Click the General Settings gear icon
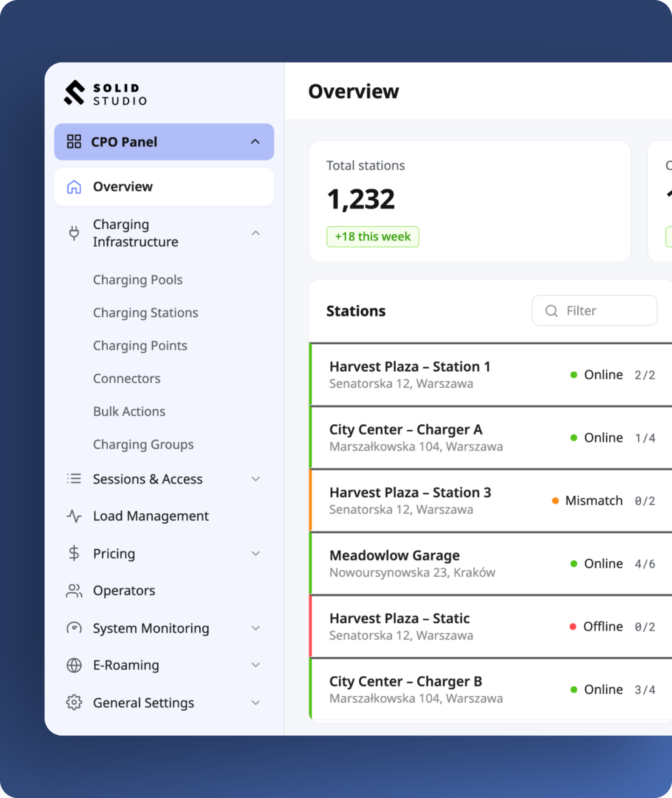 pos(74,702)
